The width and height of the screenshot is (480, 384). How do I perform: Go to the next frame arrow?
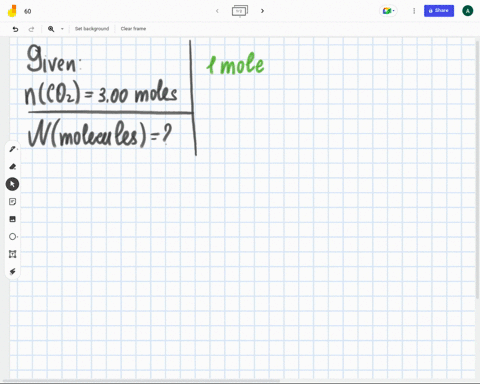click(262, 11)
